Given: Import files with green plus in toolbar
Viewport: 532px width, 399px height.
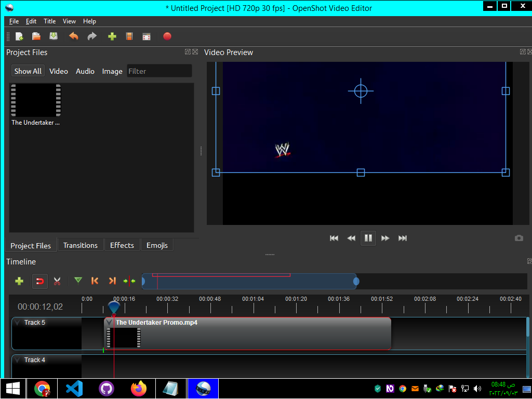Looking at the screenshot, I should coord(112,36).
